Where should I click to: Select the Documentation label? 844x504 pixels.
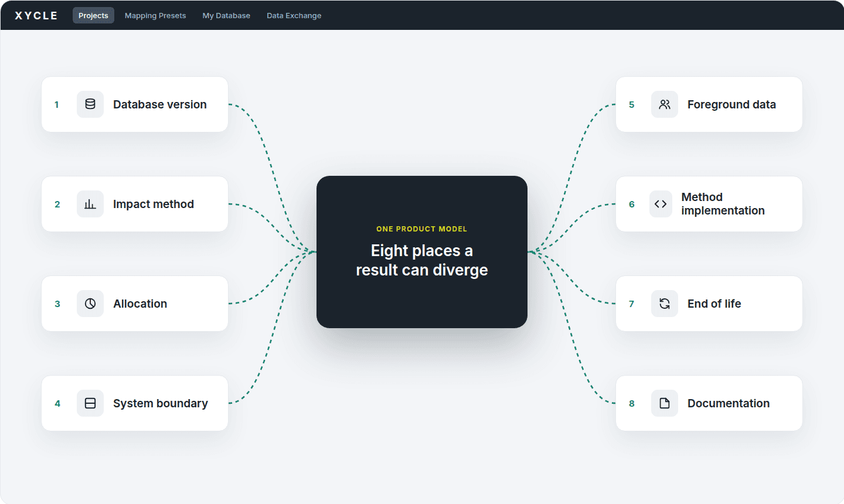[729, 403]
